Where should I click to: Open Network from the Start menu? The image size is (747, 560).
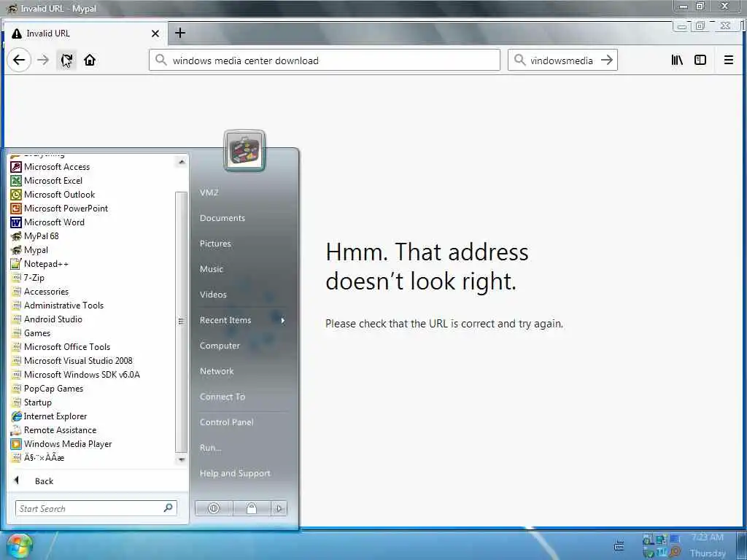(x=217, y=371)
